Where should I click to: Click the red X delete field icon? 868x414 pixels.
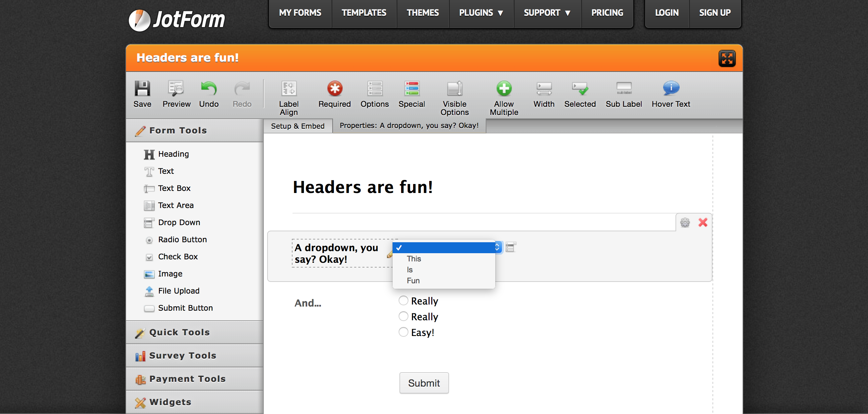(703, 223)
